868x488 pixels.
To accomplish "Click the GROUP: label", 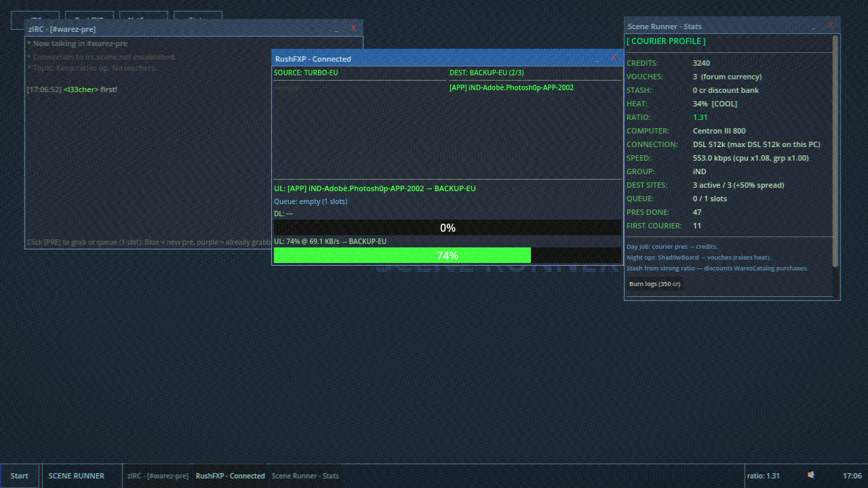I will [x=641, y=171].
